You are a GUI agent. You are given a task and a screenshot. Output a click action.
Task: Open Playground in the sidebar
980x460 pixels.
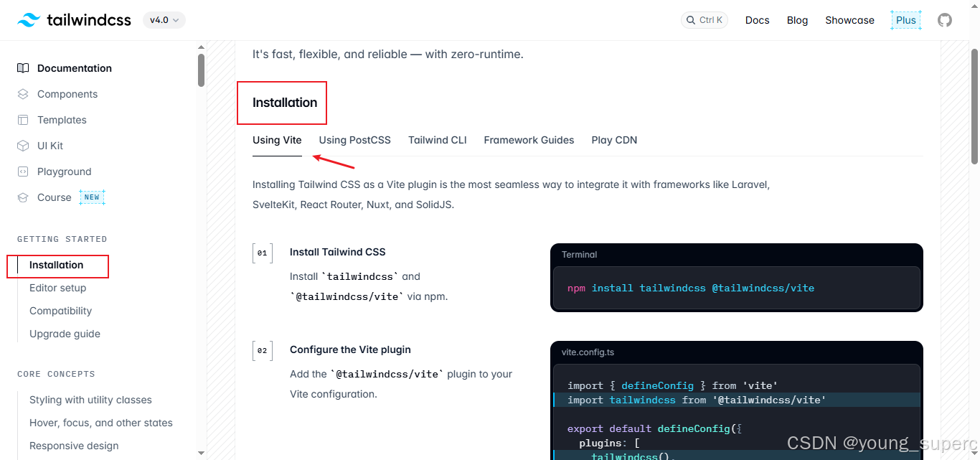(65, 172)
